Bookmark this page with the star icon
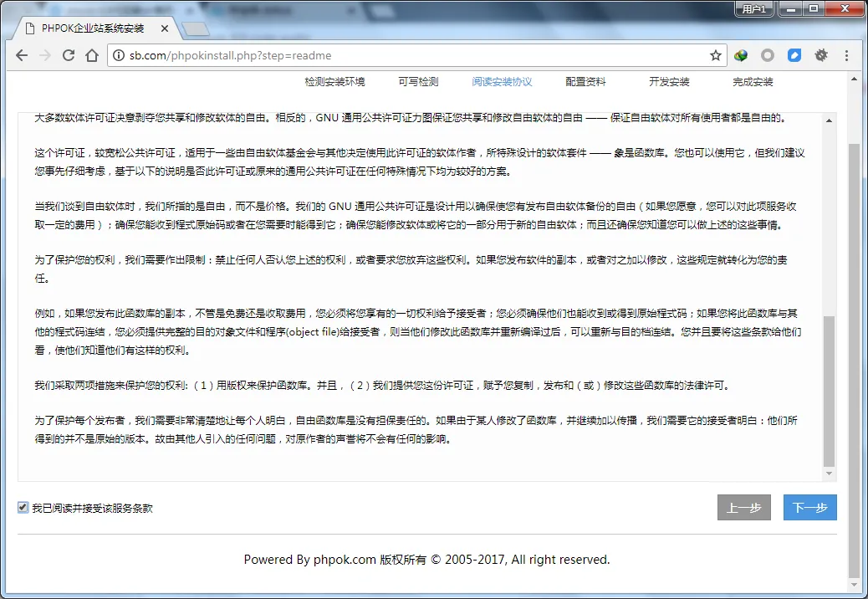868x599 pixels. [x=716, y=55]
